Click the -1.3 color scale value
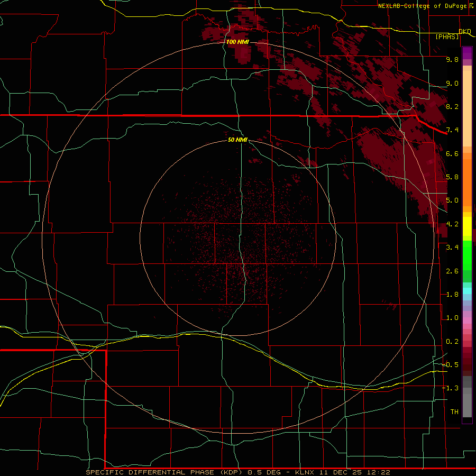Viewport: 476px width, 476px height. click(451, 388)
